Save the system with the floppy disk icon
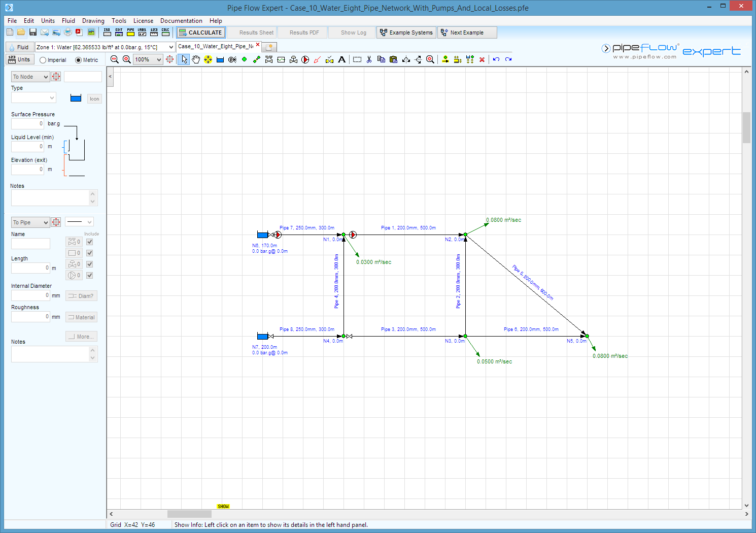The height and width of the screenshot is (533, 756). pyautogui.click(x=32, y=32)
